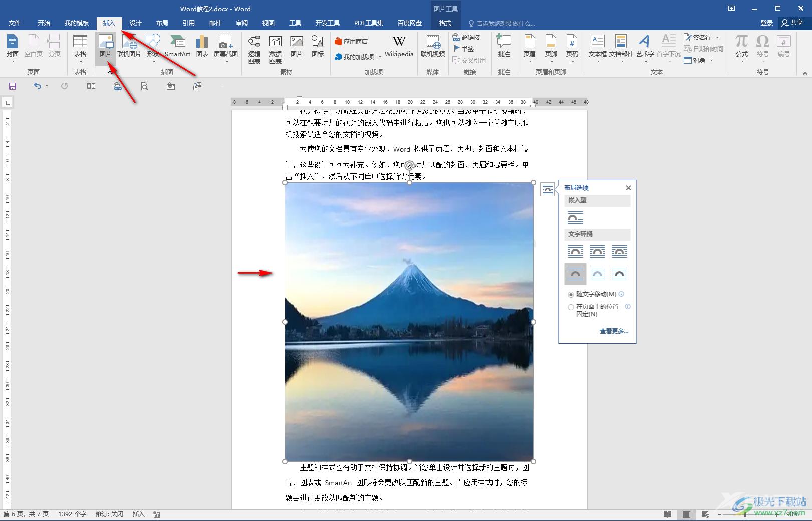Toggle 修订: 关闭 track changes status
This screenshot has height=521, width=812.
click(x=109, y=514)
